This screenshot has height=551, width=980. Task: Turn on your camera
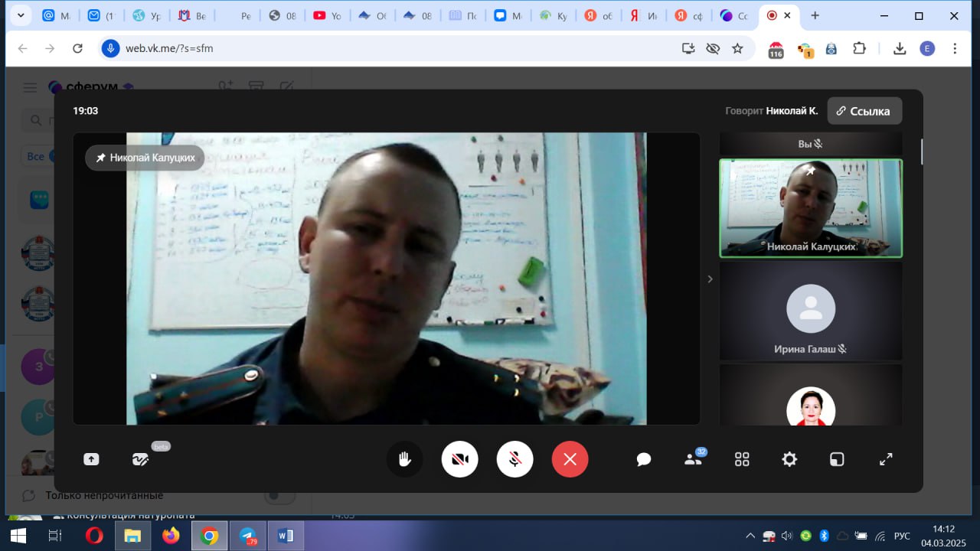[x=459, y=459]
